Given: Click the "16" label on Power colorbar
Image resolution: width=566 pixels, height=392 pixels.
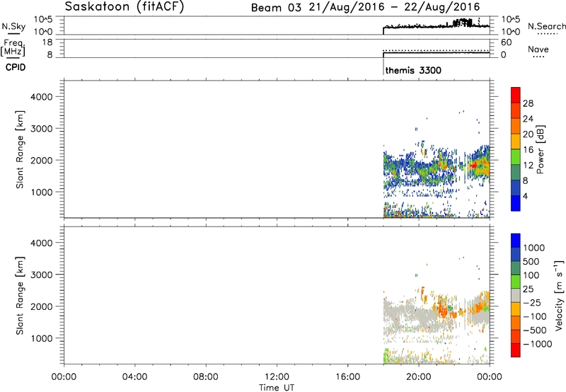Looking at the screenshot, I should [x=528, y=150].
